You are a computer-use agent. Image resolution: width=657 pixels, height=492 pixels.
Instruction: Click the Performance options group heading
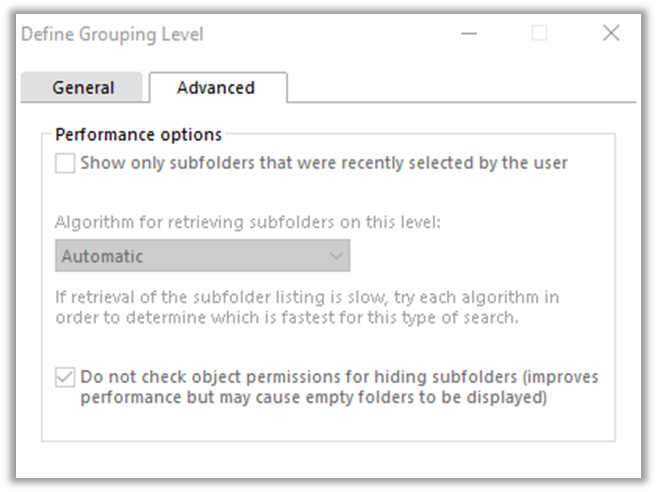tap(138, 134)
